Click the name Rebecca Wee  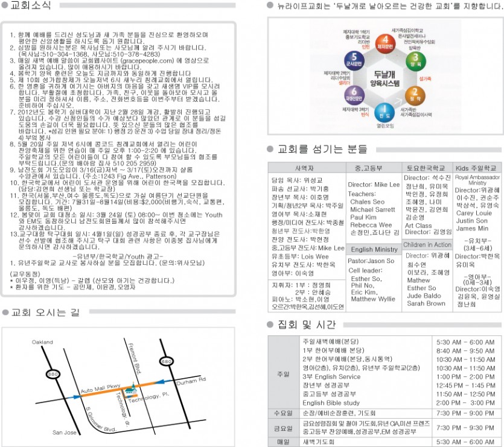click(x=371, y=225)
